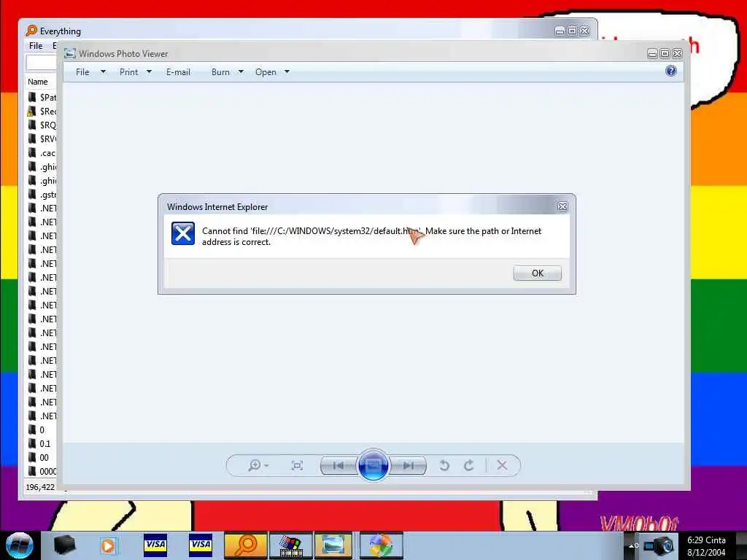Minimize the Everything window

(x=560, y=31)
